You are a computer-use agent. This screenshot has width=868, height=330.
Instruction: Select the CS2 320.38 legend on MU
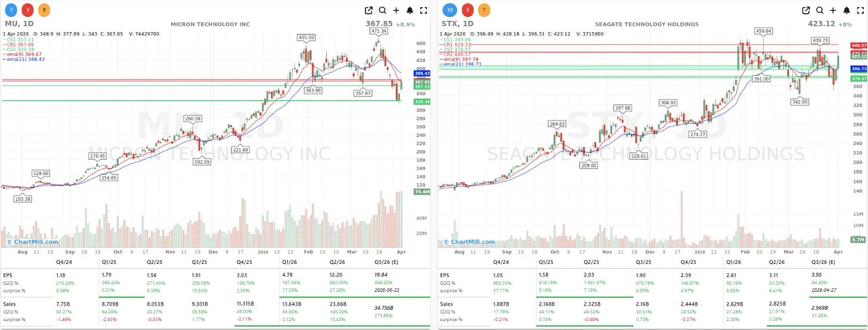pyautogui.click(x=18, y=49)
